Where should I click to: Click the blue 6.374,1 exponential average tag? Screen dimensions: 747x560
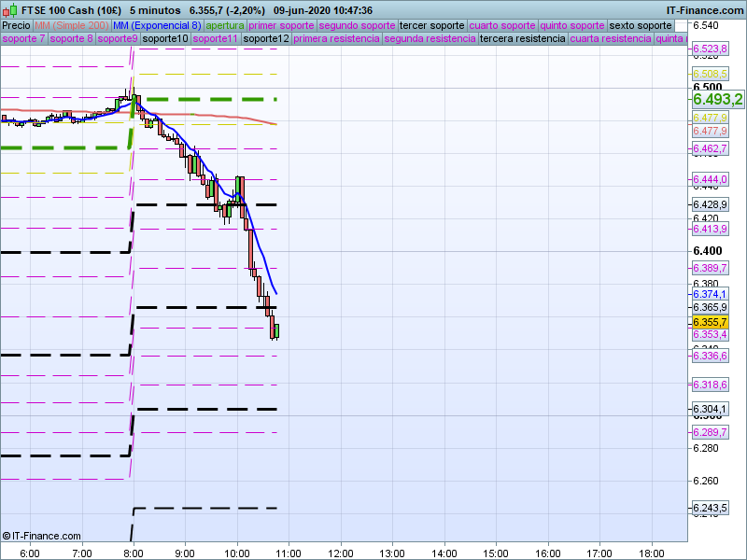coord(710,294)
